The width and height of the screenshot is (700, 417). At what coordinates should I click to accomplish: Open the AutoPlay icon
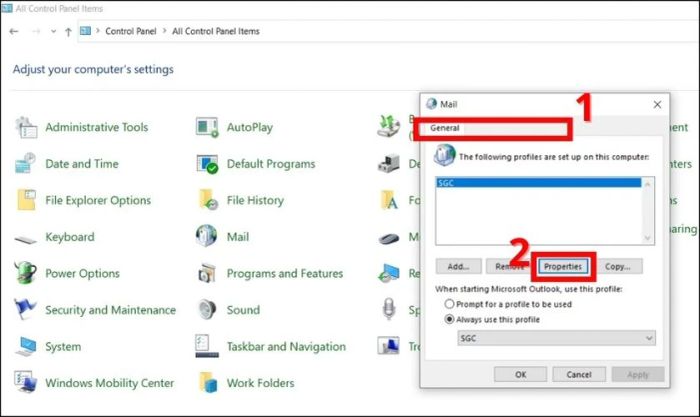click(x=207, y=127)
